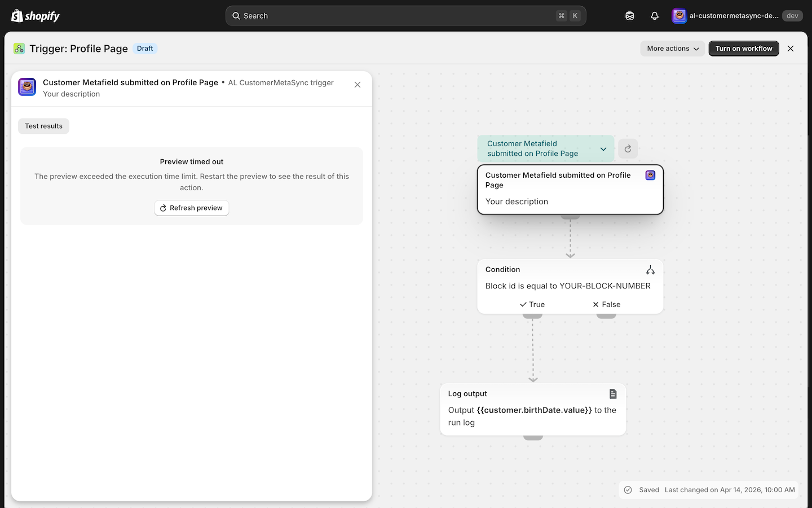Viewport: 812px width, 508px height.
Task: Open the Sidekick assistant icon
Action: pyautogui.click(x=630, y=16)
